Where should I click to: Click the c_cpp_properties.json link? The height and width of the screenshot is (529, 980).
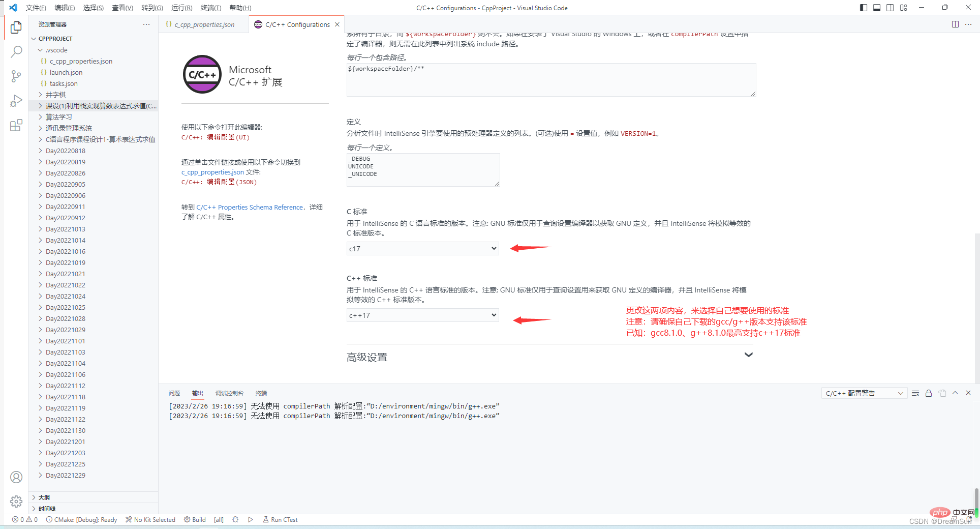tap(212, 172)
